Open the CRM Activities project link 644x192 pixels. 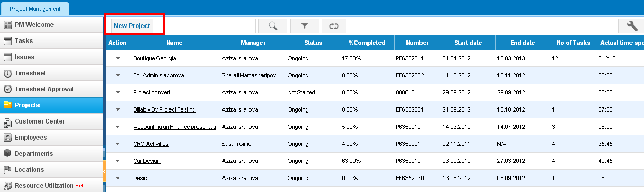click(151, 144)
